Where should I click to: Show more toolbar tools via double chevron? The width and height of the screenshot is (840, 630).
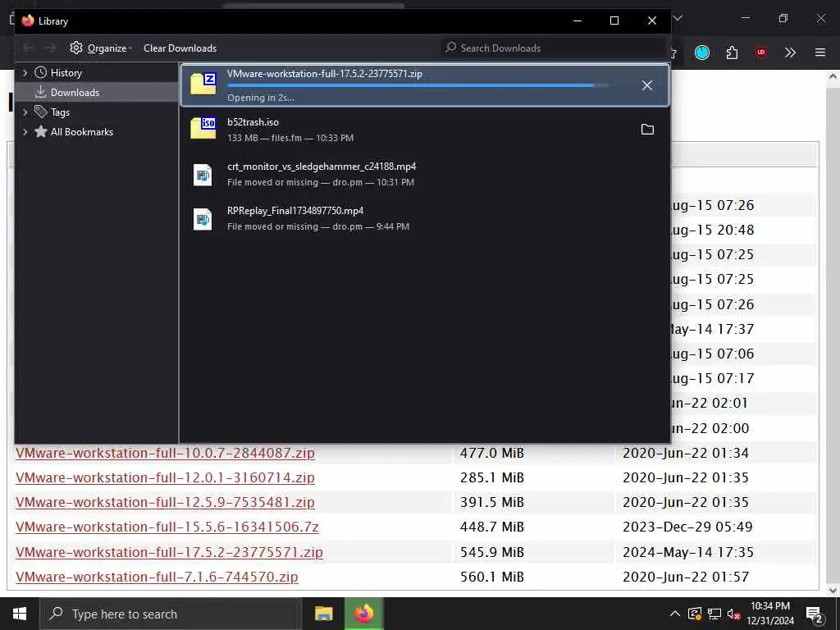[790, 52]
